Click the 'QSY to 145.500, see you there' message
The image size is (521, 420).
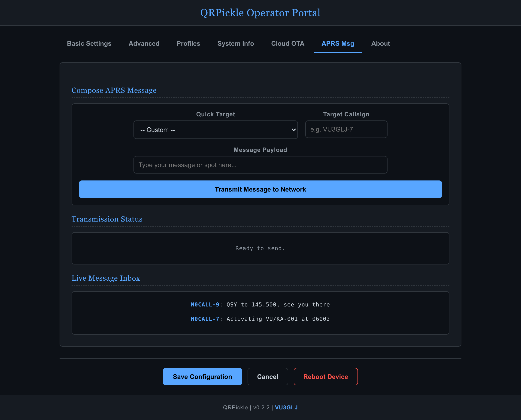278,305
